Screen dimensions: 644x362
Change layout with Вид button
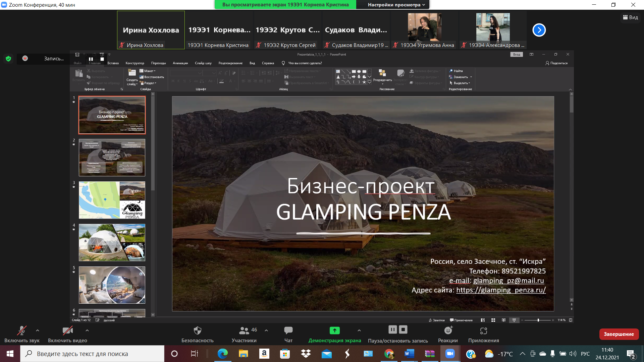630,17
